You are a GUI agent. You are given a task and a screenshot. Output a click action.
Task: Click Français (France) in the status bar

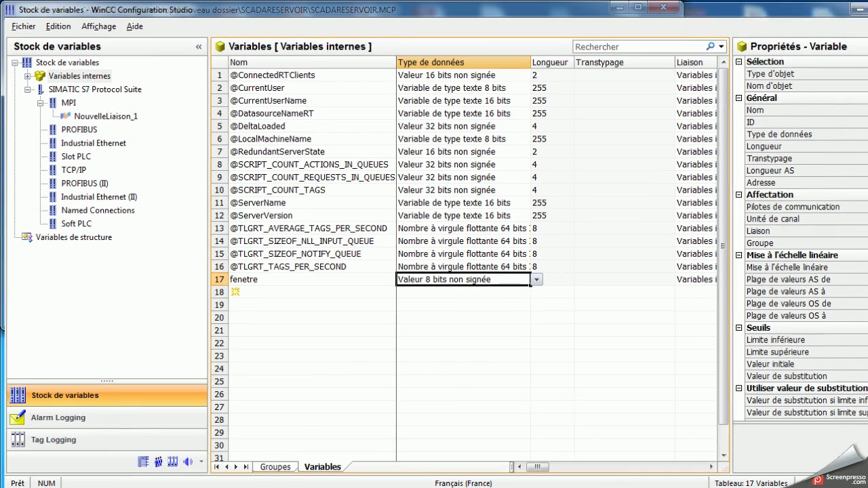point(463,483)
